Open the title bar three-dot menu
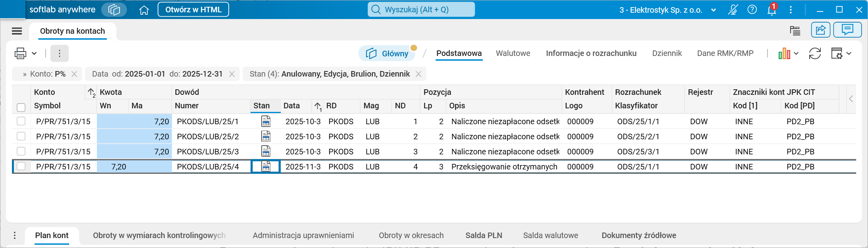 (791, 10)
